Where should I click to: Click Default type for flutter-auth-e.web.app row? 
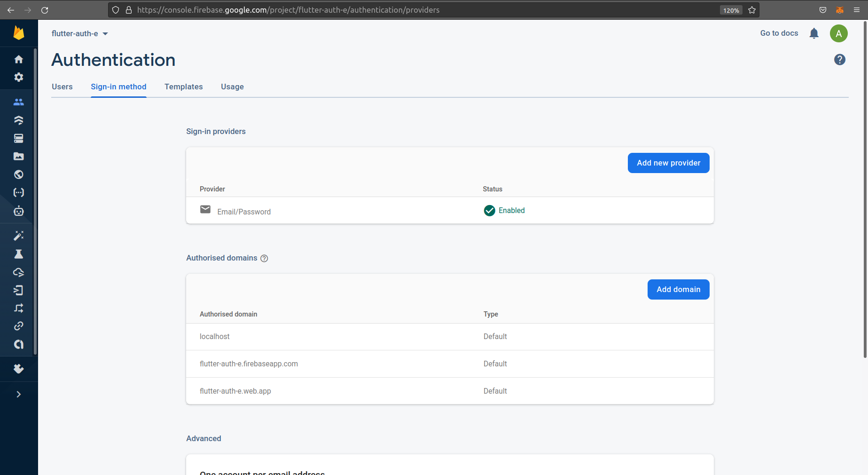pyautogui.click(x=495, y=391)
